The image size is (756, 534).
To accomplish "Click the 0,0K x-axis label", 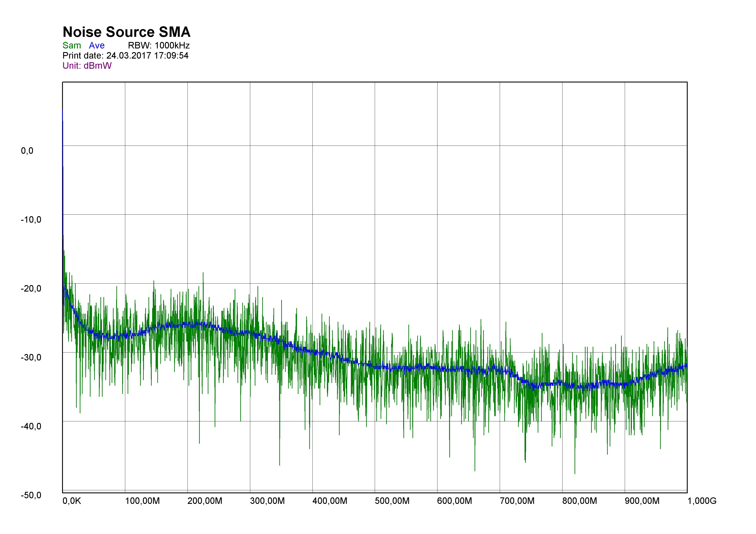I will 72,501.
